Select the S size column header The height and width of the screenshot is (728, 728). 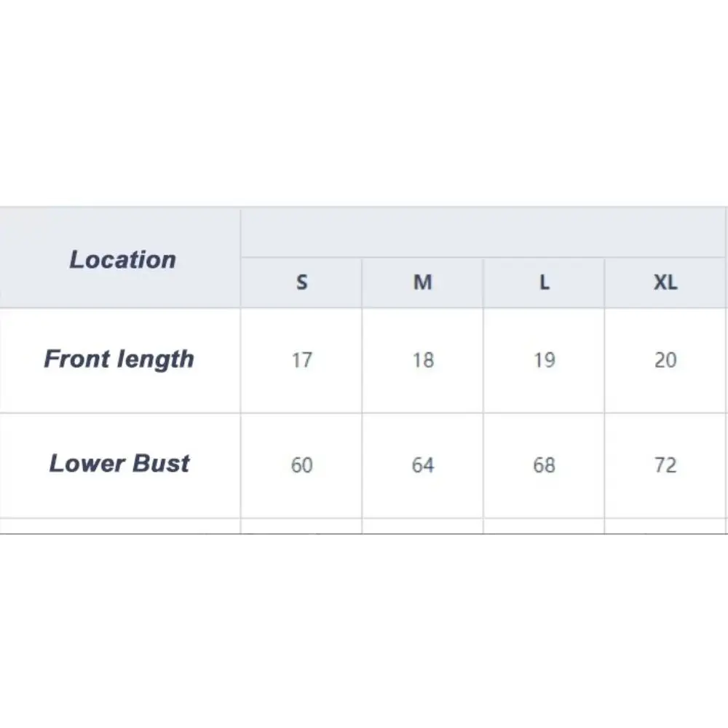pyautogui.click(x=301, y=282)
